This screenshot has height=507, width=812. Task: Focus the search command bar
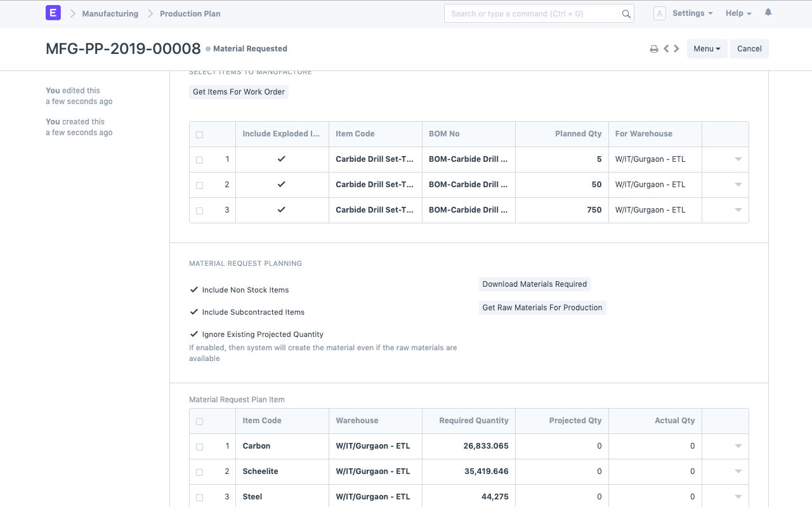[539, 13]
